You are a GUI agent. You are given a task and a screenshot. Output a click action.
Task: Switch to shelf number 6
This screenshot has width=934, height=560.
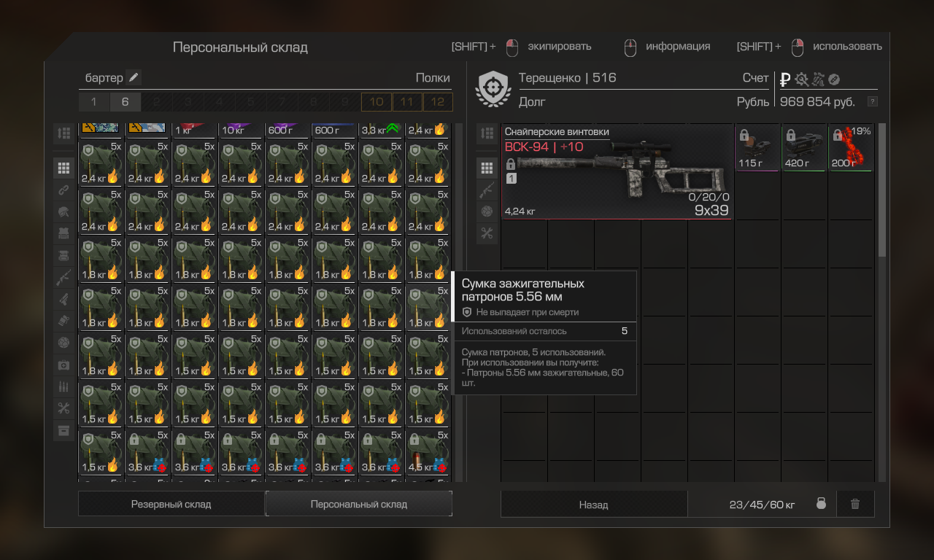[125, 102]
